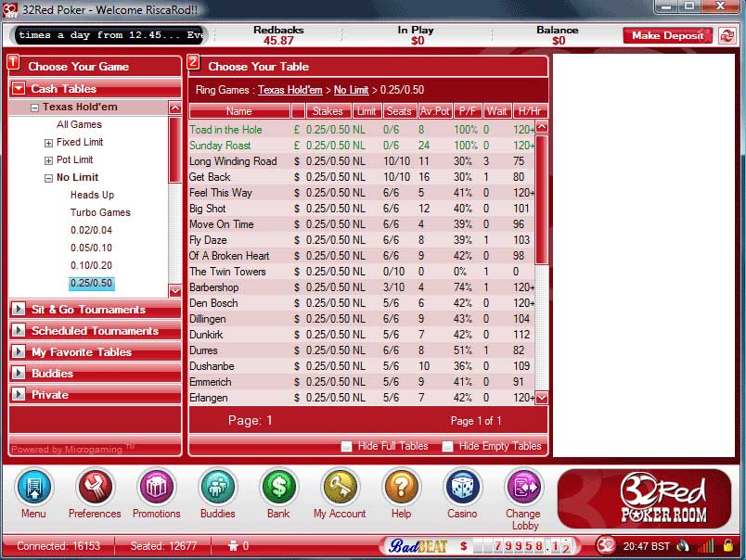Open My Account key icon
Viewport: 746px width, 560px height.
(340, 487)
